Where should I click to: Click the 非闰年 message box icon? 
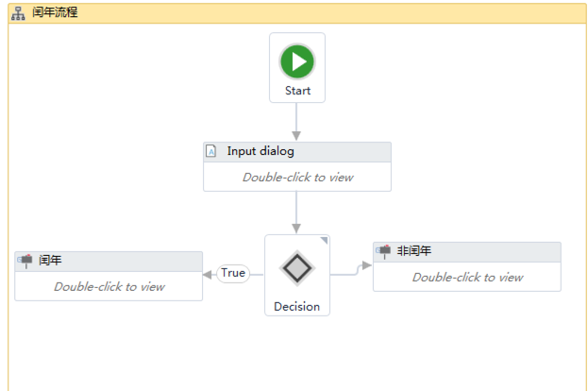[x=383, y=251]
